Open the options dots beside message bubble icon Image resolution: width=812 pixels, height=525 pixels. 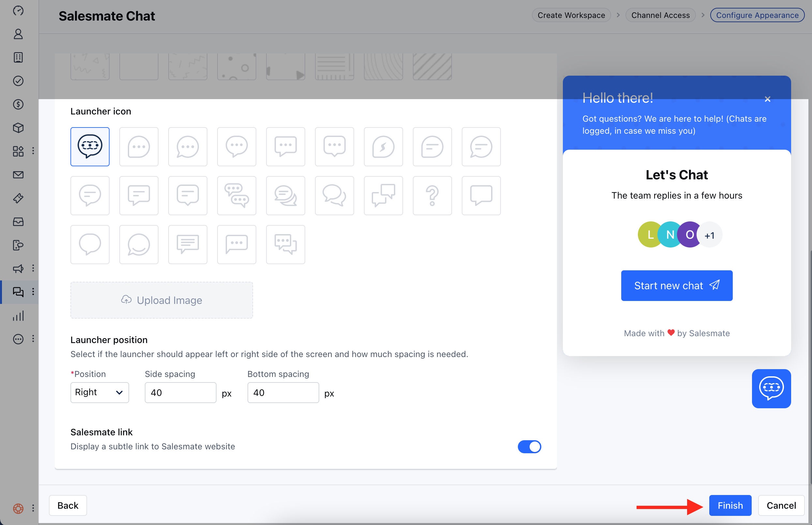pos(33,339)
